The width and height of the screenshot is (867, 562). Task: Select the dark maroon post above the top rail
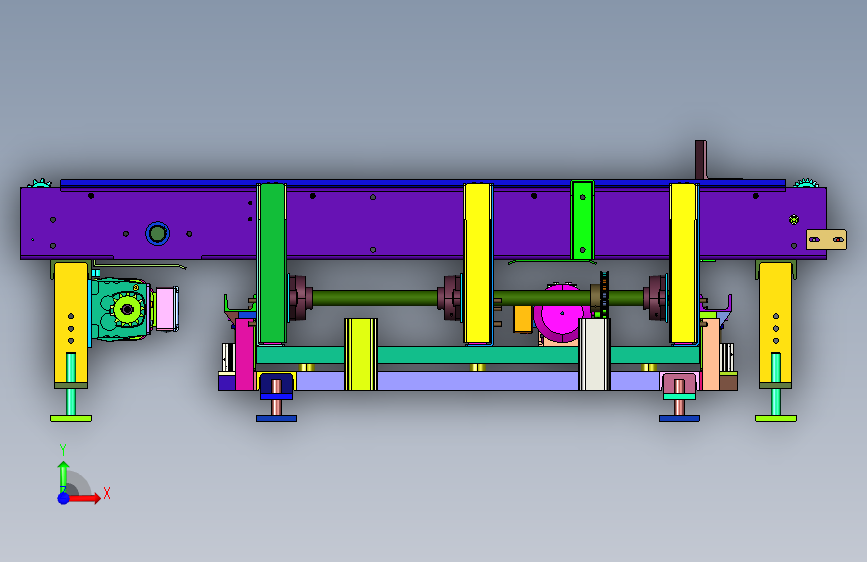coord(701,160)
